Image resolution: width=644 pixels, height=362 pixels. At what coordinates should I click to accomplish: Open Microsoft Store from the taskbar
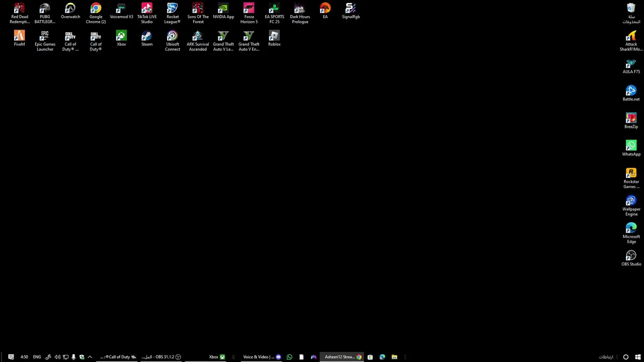(x=370, y=357)
